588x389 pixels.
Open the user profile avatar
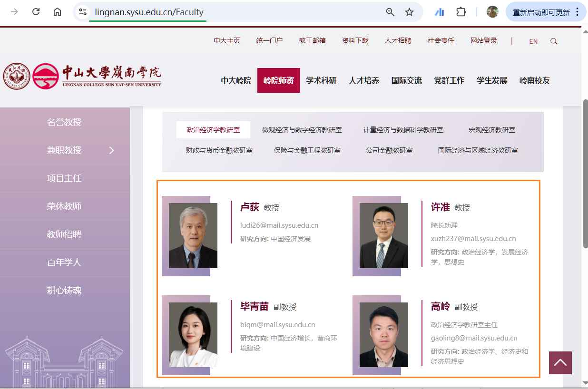pos(492,12)
